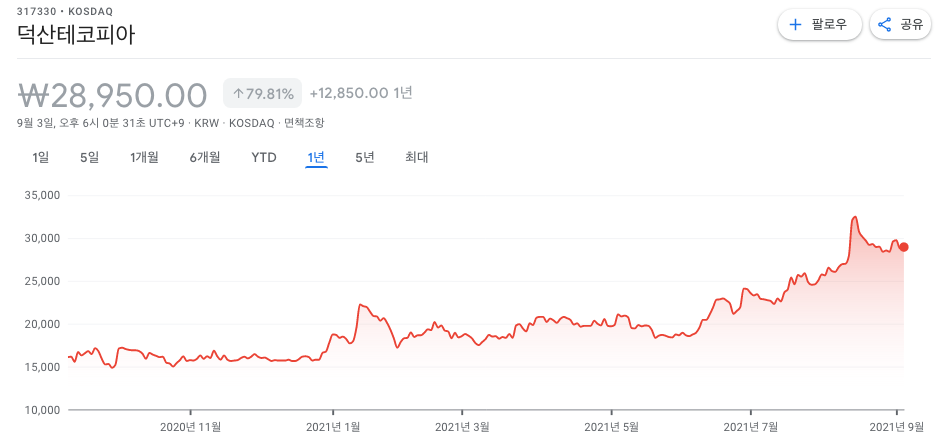Image resolution: width=937 pixels, height=446 pixels.
Task: Click the red end-point dot on chart
Action: (904, 247)
